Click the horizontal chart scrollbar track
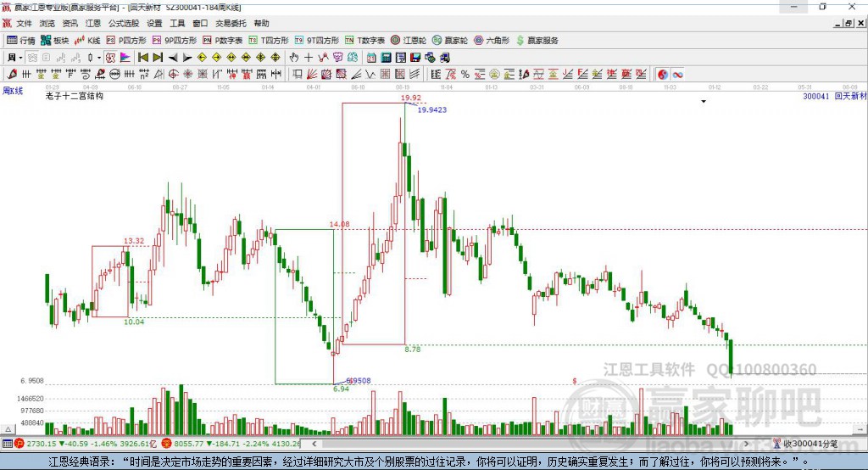This screenshot has height=470, width=868. pos(531,444)
